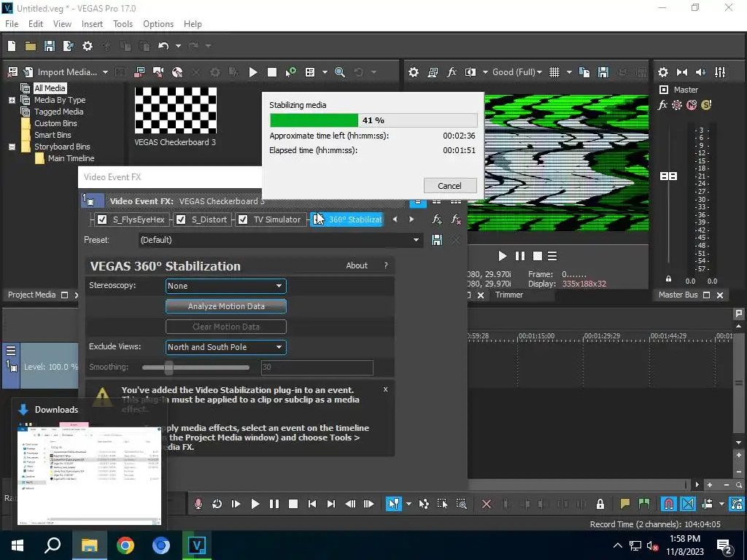The height and width of the screenshot is (560, 747).
Task: Open the Edit menu
Action: coord(36,24)
